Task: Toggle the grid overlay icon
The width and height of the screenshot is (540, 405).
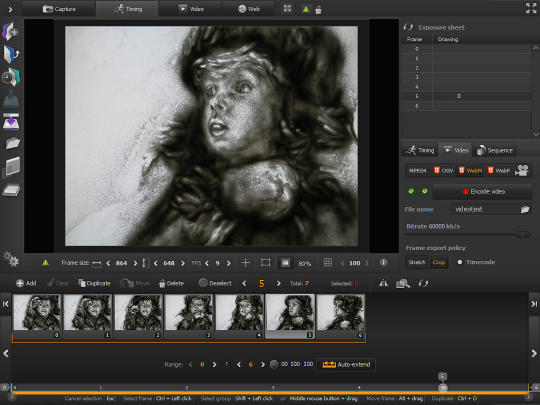Action: click(x=328, y=263)
